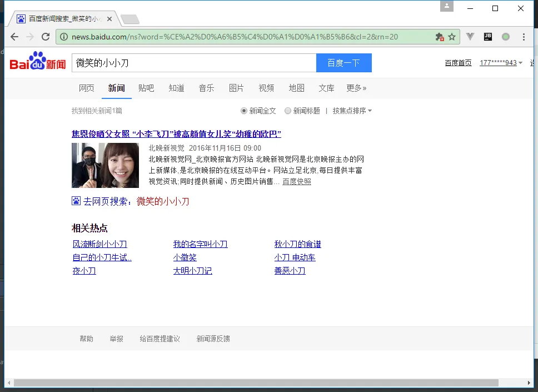Open the Chrome three-dot menu

point(524,37)
